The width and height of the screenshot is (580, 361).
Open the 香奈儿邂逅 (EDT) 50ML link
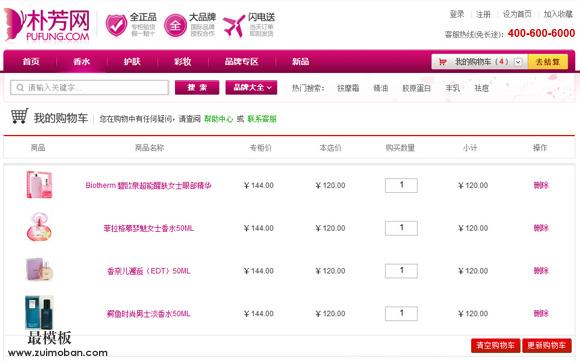(148, 271)
